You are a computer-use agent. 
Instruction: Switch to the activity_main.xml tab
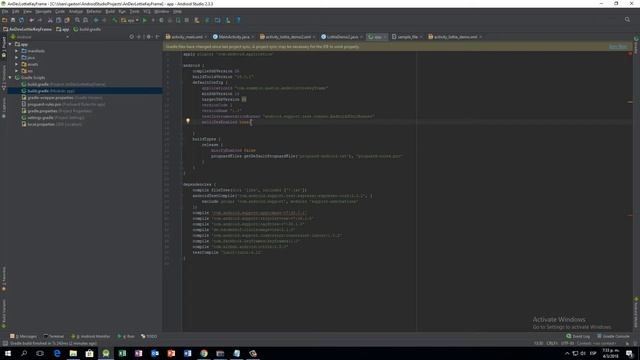(x=187, y=37)
